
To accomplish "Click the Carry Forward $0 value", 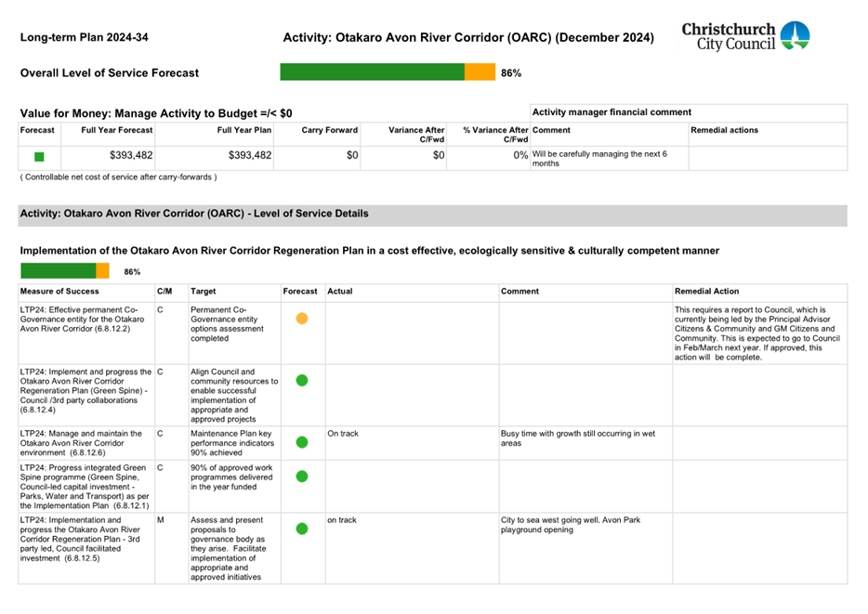I will pos(351,156).
